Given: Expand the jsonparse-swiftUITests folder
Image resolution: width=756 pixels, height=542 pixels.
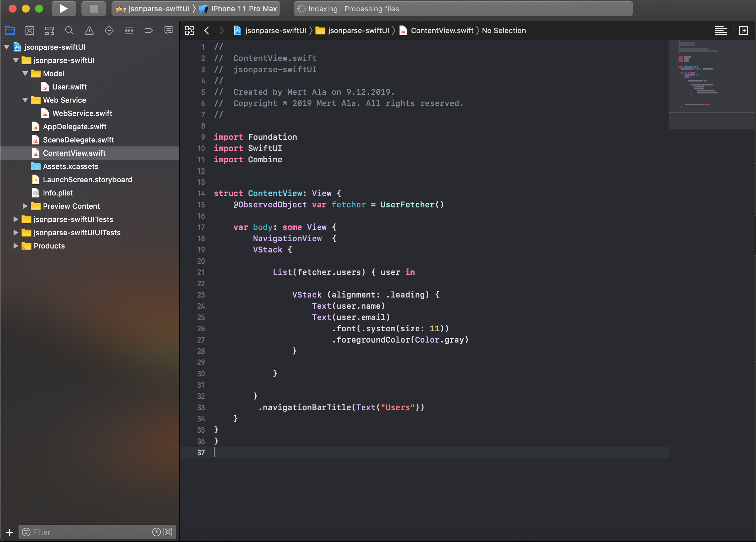Looking at the screenshot, I should pos(16,219).
